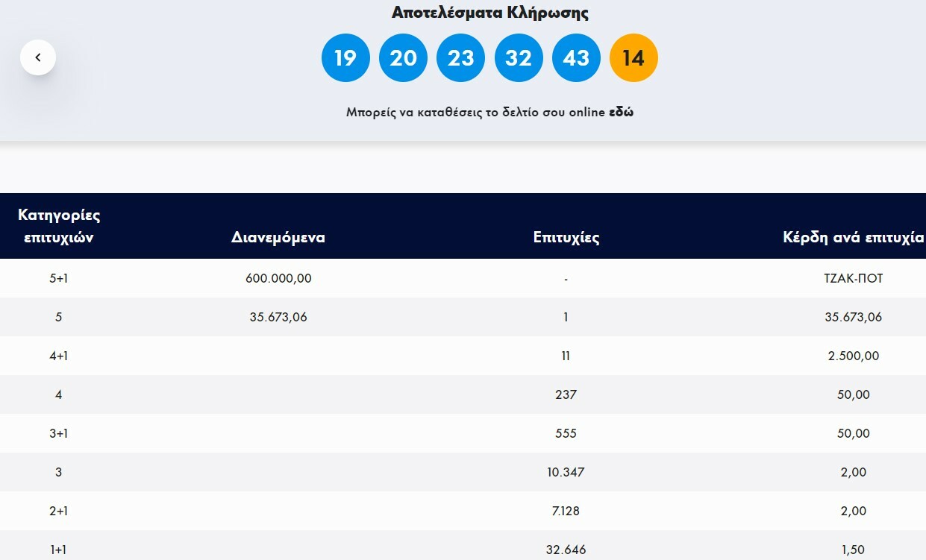Click the 600.000,00 distributed amount

point(278,278)
